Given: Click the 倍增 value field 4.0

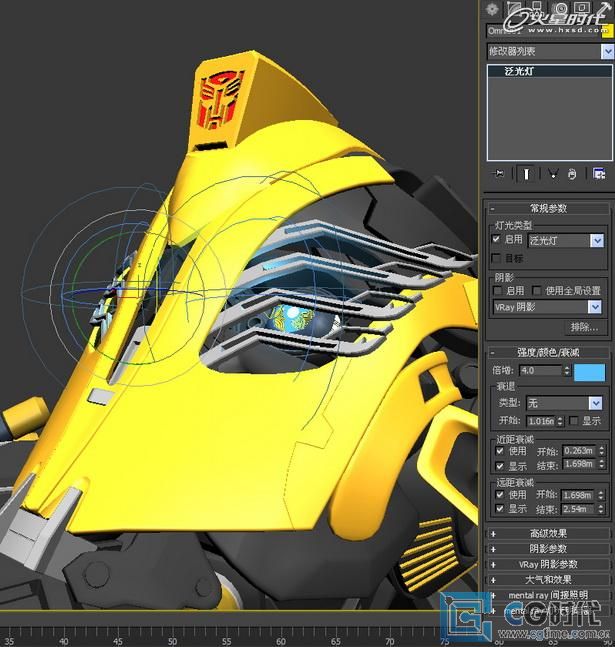Looking at the screenshot, I should click(541, 371).
